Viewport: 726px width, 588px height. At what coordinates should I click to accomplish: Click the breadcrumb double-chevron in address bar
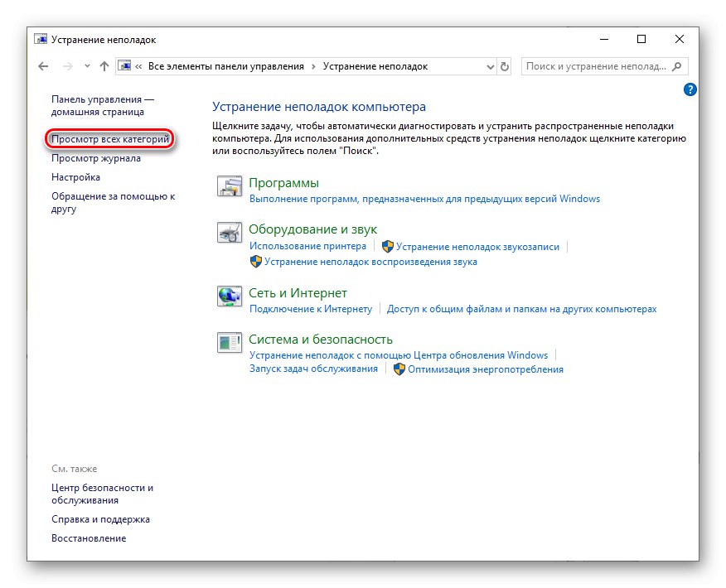pyautogui.click(x=138, y=66)
